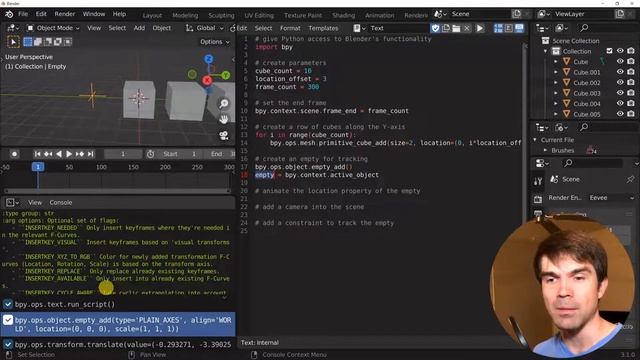Add a new view layer icon
The height and width of the screenshot is (360, 640).
tap(620, 14)
